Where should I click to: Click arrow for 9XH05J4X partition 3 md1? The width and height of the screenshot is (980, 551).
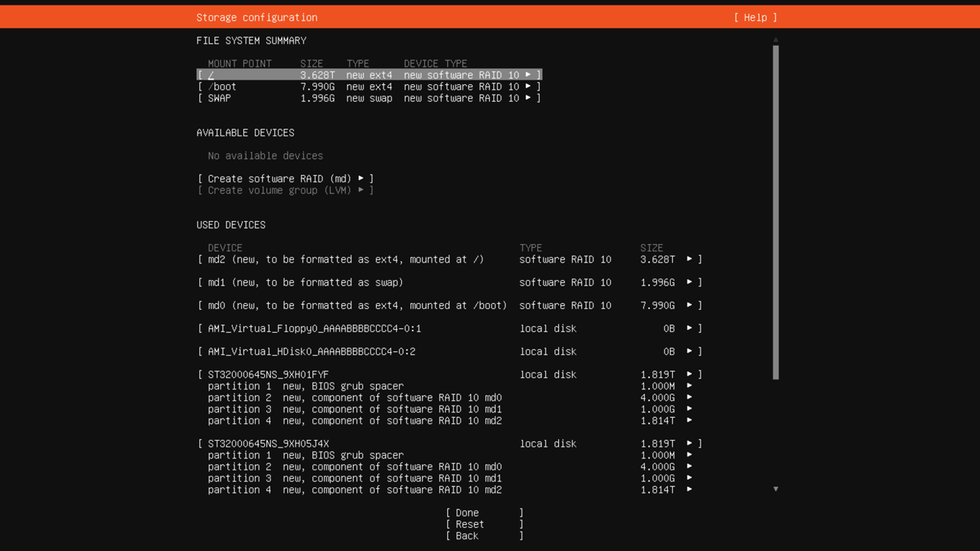click(x=689, y=478)
